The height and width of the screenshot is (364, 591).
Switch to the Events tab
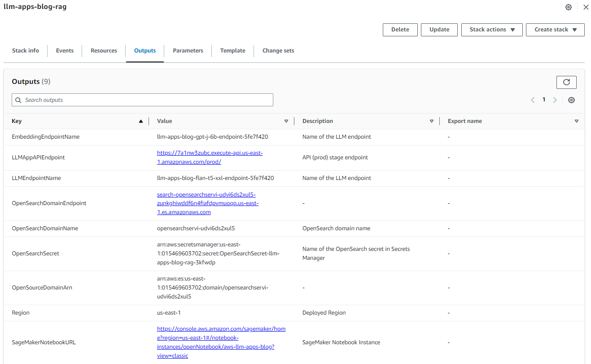tap(65, 50)
